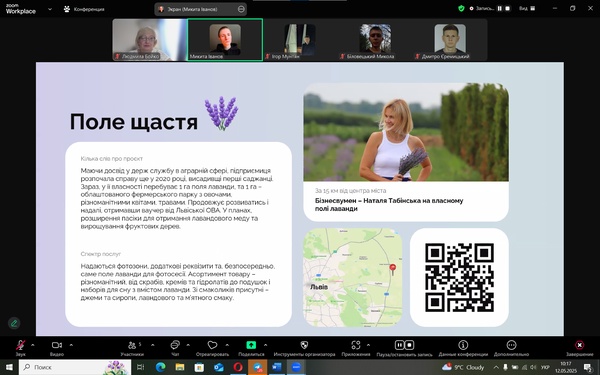Click the annotation pencil icon on shared screen
This screenshot has height=375, width=600.
pyautogui.click(x=14, y=323)
